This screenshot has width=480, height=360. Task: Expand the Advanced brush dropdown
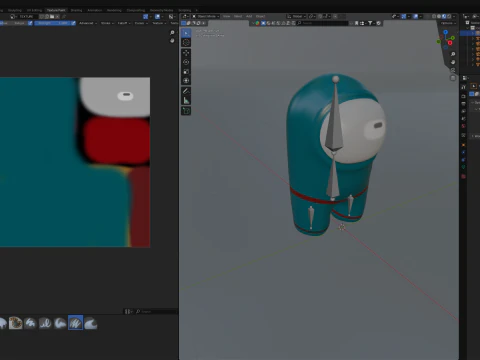click(x=88, y=23)
